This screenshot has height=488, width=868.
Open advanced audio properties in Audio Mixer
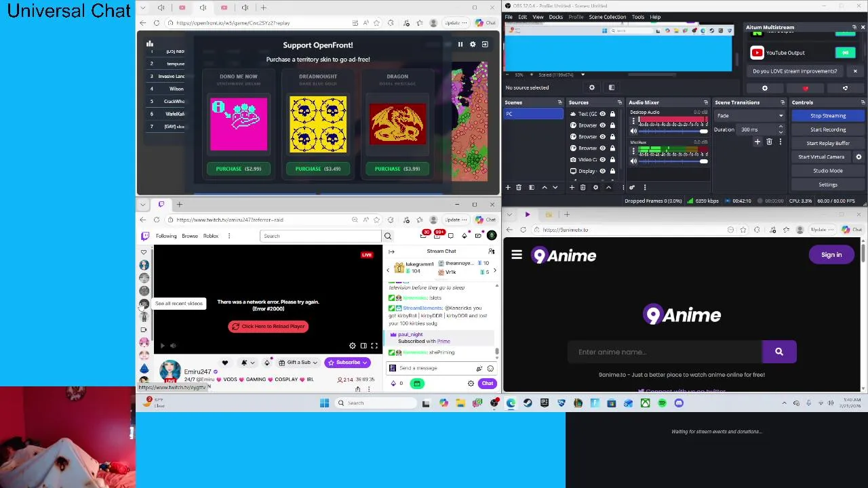[x=632, y=188]
